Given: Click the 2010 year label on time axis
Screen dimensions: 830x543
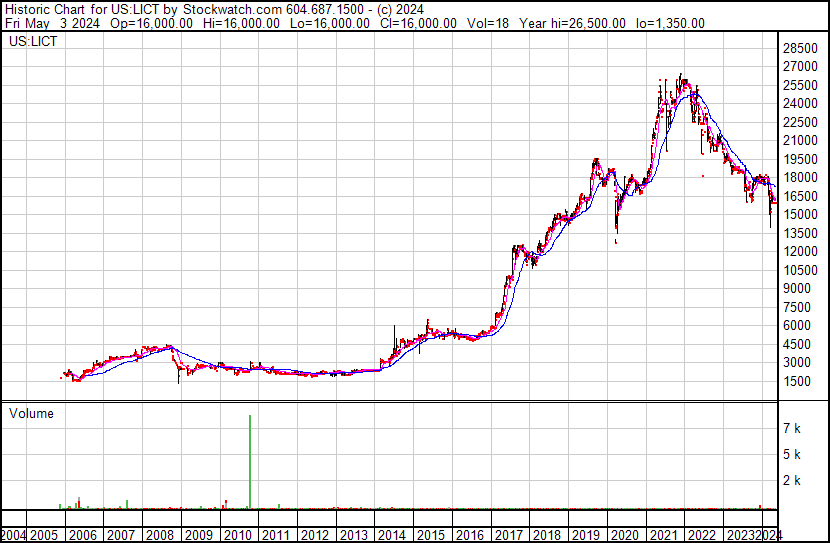Looking at the screenshot, I should pyautogui.click(x=238, y=535).
